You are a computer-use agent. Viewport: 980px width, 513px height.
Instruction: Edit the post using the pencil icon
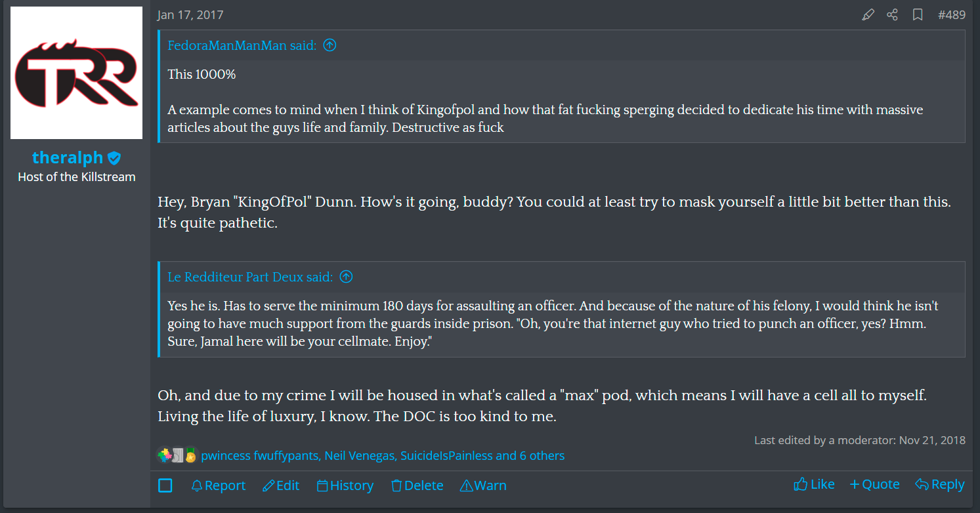point(281,485)
